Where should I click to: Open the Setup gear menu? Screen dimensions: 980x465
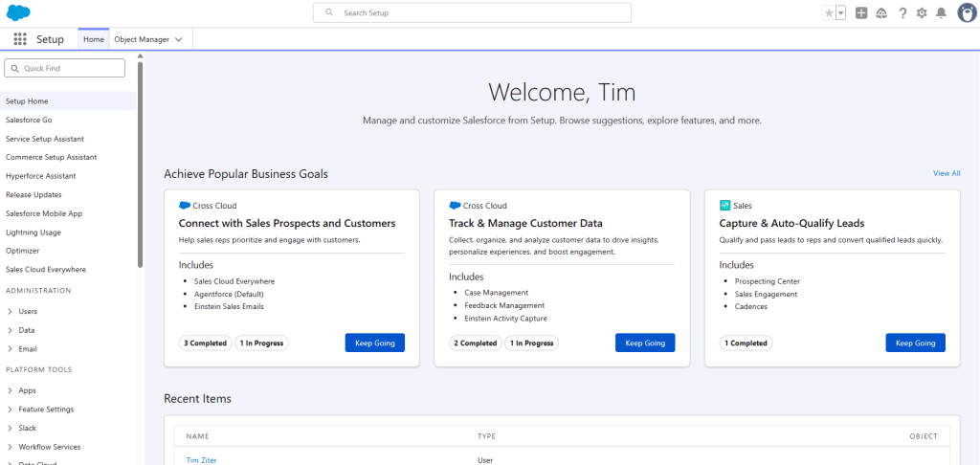tap(922, 12)
